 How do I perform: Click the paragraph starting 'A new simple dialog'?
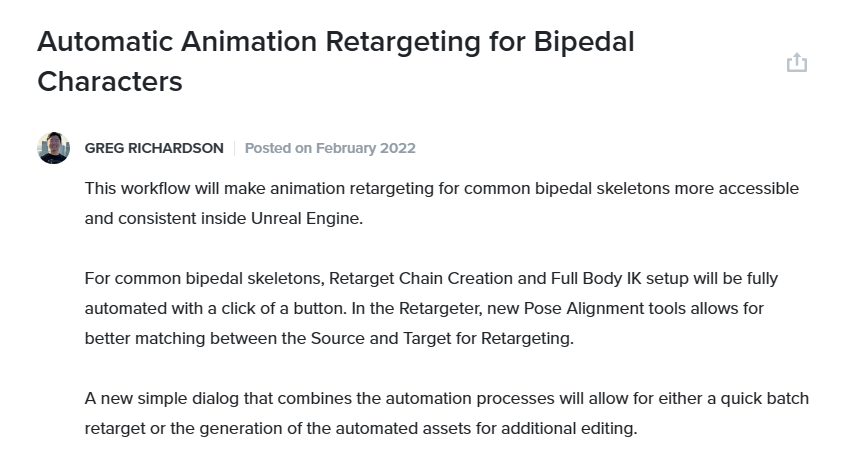[447, 413]
